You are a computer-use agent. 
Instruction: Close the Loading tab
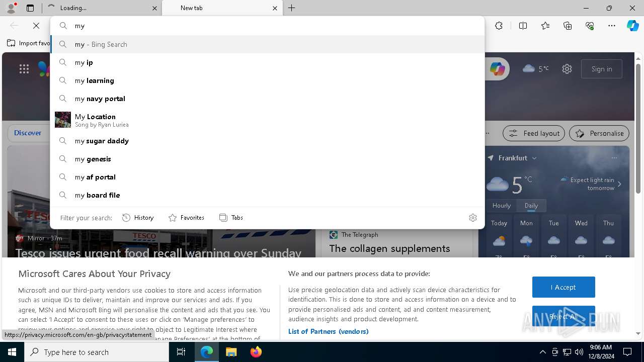154,8
